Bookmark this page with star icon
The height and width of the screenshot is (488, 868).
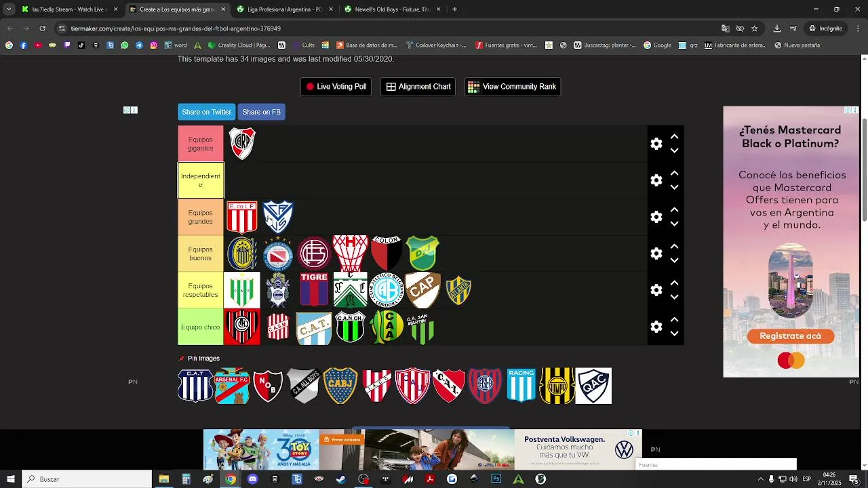coord(754,28)
